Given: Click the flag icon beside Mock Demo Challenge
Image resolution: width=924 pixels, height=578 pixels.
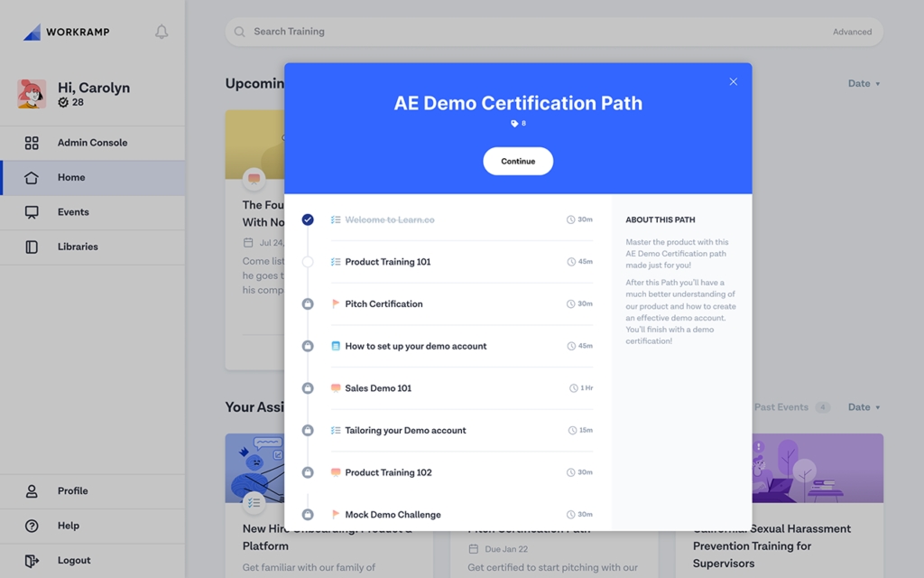Looking at the screenshot, I should (x=336, y=514).
